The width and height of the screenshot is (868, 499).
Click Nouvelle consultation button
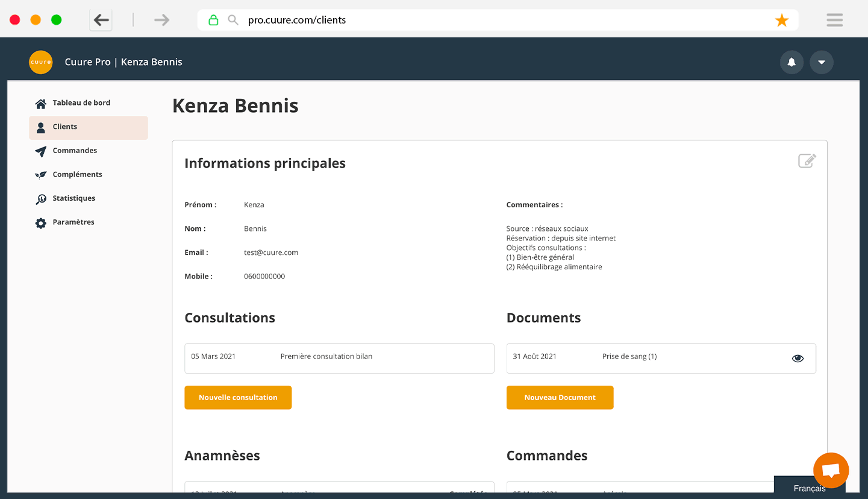point(238,398)
